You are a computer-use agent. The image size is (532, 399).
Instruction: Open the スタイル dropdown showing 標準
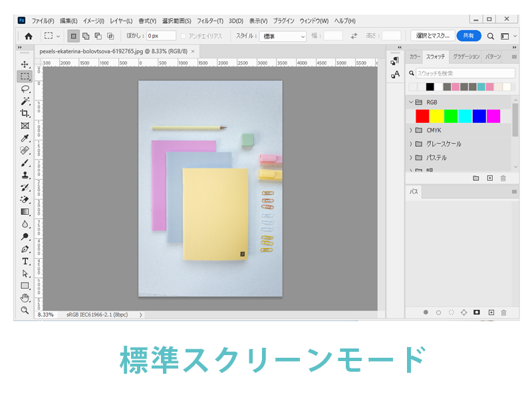tap(284, 36)
